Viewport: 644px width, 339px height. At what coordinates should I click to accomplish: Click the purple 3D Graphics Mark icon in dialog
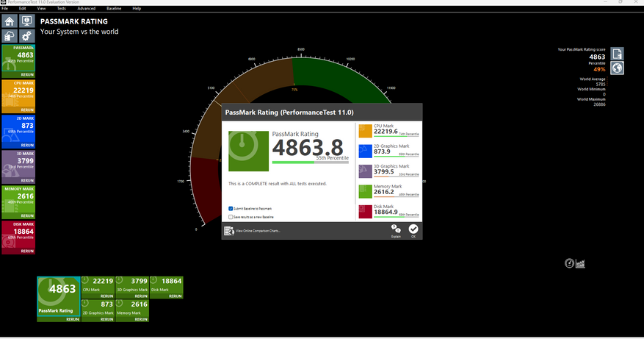[x=365, y=171]
